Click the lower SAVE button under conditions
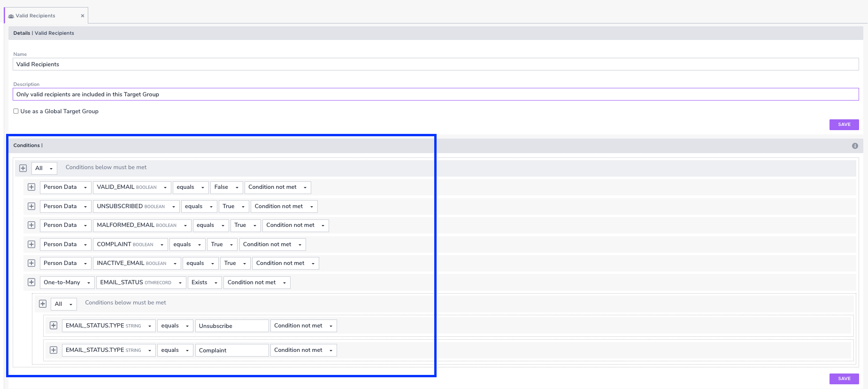The width and height of the screenshot is (868, 389). (844, 379)
